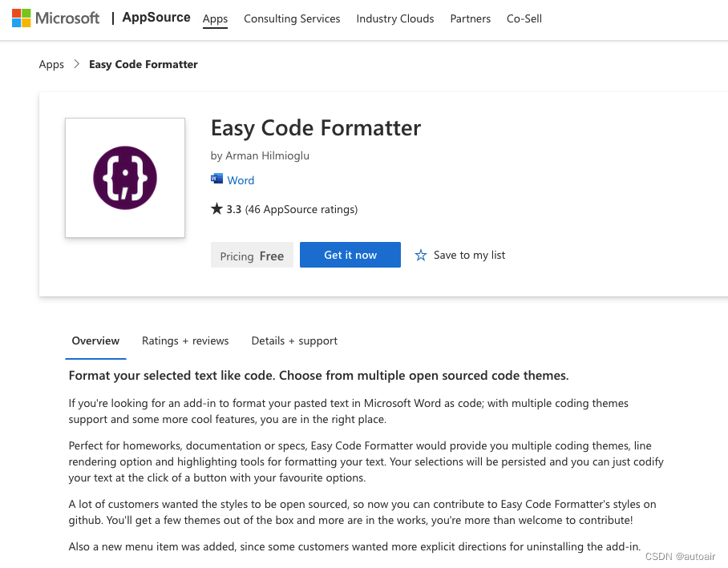Screen dimensions: 728x568
Task: Navigate to Apps via the breadcrumb
Action: 51,64
